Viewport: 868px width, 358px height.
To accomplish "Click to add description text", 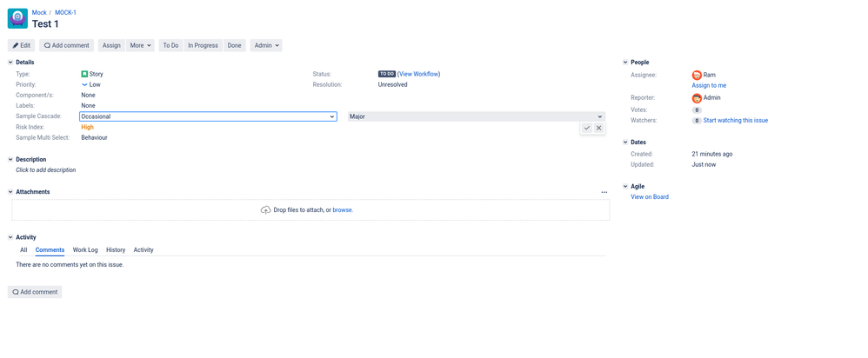I will tap(46, 170).
